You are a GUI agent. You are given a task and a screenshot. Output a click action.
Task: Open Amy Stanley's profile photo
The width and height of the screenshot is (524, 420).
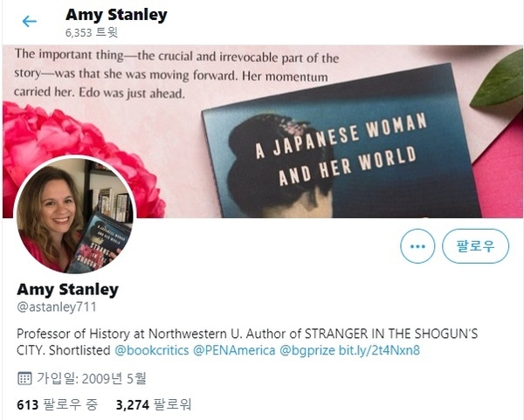[x=74, y=215]
